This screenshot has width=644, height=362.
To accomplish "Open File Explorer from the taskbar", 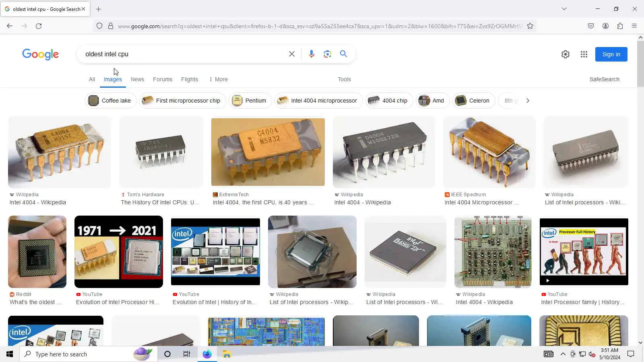I will pyautogui.click(x=227, y=354).
